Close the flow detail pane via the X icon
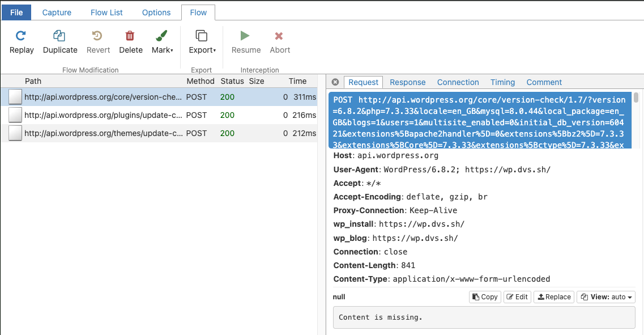The width and height of the screenshot is (644, 335). tap(335, 82)
